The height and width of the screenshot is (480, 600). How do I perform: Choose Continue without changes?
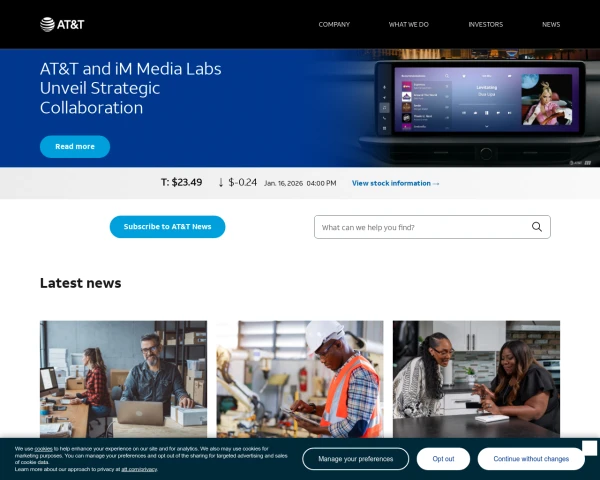[531, 459]
